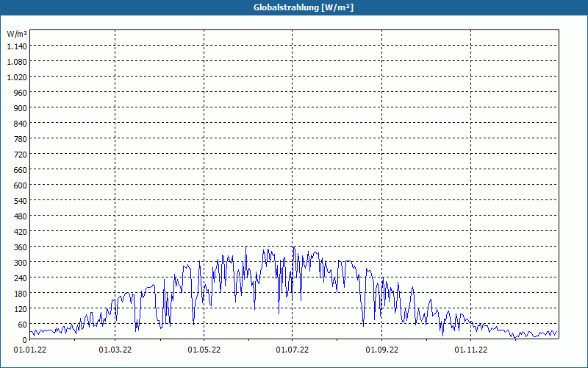The width and height of the screenshot is (588, 368).
Task: Select the 01.09.22 date label
Action: click(382, 350)
